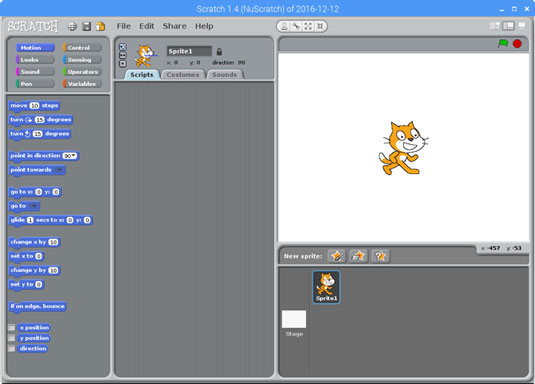
Task: Select the Sensing block category
Action: [82, 60]
